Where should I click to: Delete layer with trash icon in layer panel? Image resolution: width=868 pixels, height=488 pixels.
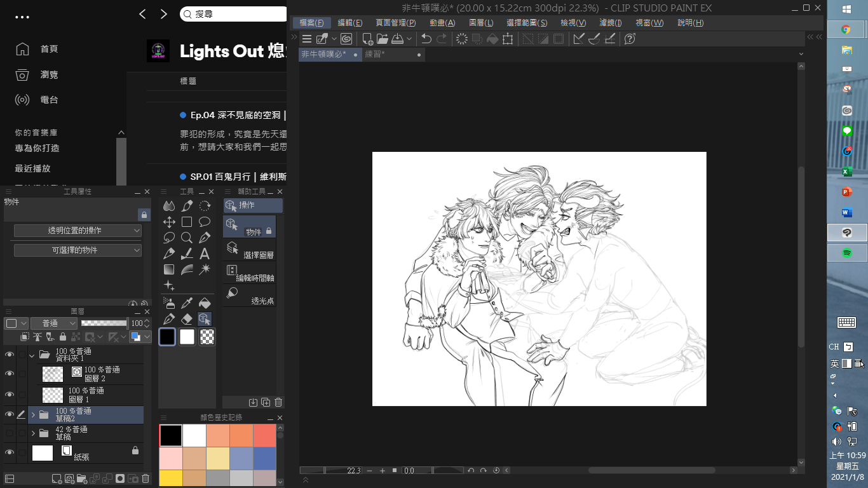pos(146,478)
